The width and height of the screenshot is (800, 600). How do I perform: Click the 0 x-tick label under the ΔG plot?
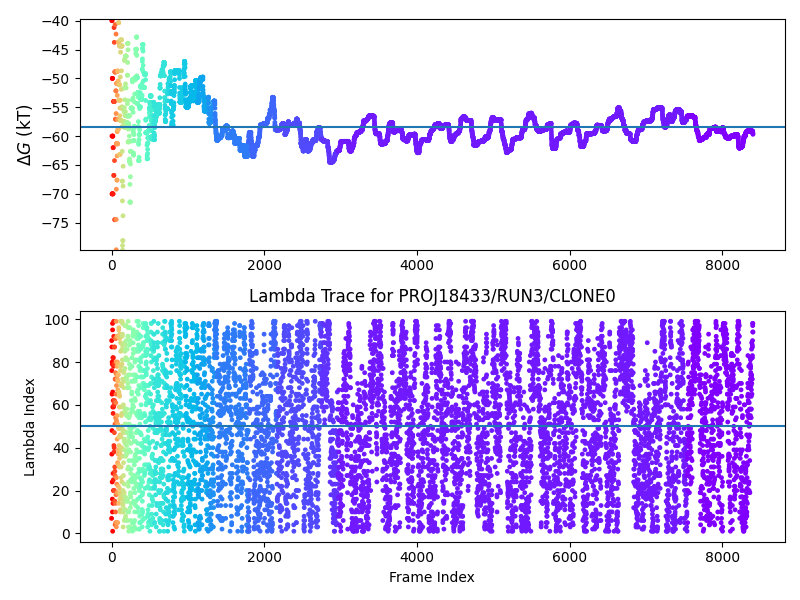[112, 265]
